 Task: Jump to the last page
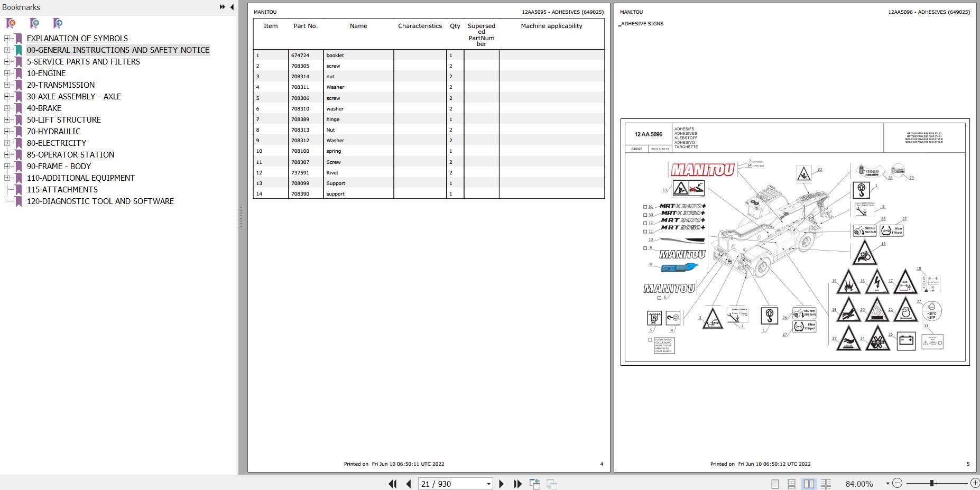click(517, 484)
